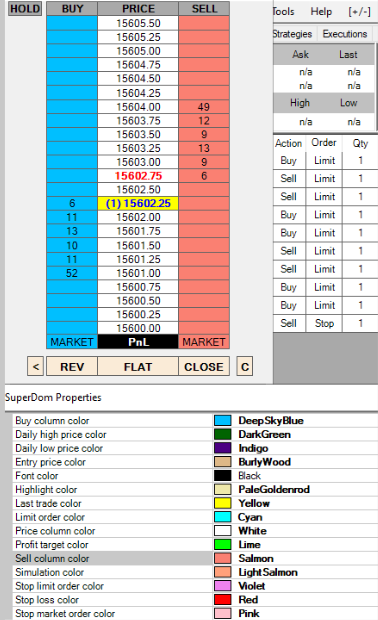Click the sell MARKET cell
Screen dimensions: 378x620
click(204, 342)
